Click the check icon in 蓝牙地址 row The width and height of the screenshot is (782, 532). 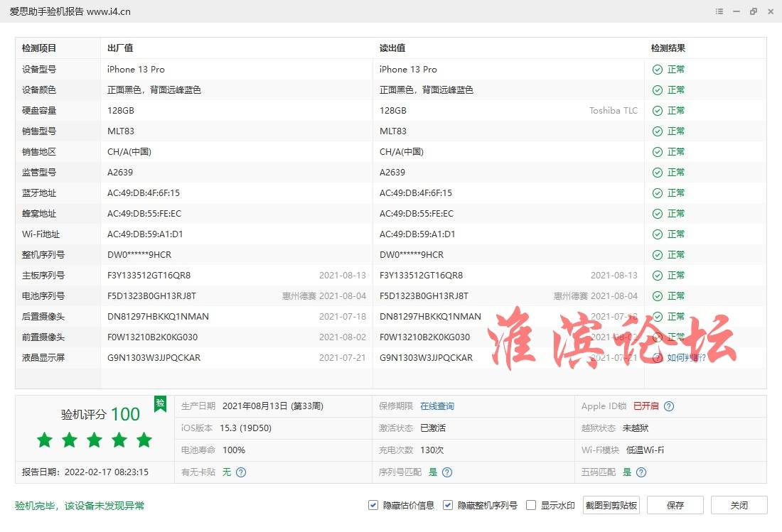658,192
